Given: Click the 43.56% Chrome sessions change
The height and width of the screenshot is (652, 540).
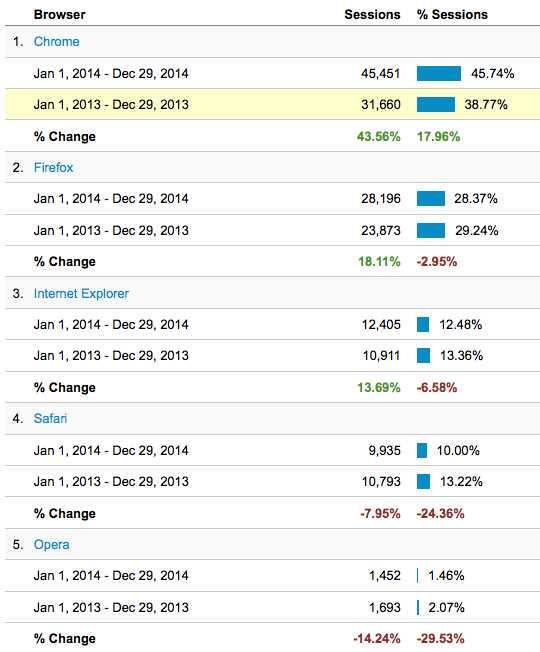Looking at the screenshot, I should pyautogui.click(x=379, y=136).
